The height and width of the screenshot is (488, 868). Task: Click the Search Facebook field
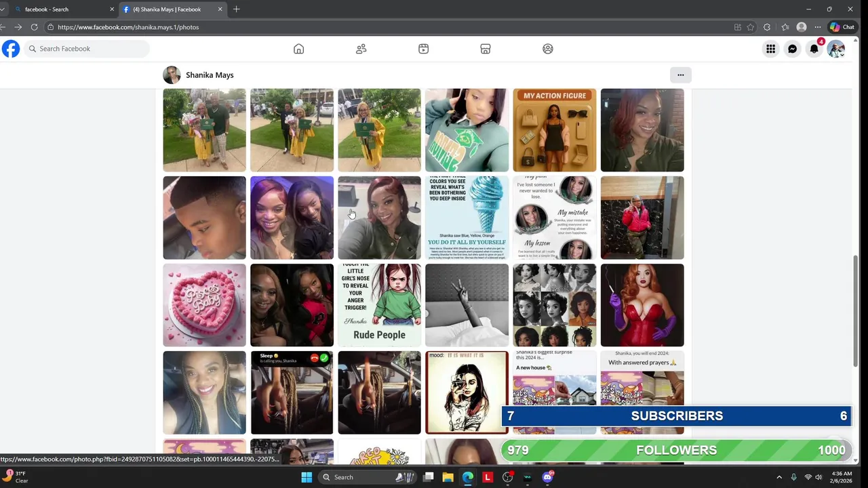click(87, 49)
